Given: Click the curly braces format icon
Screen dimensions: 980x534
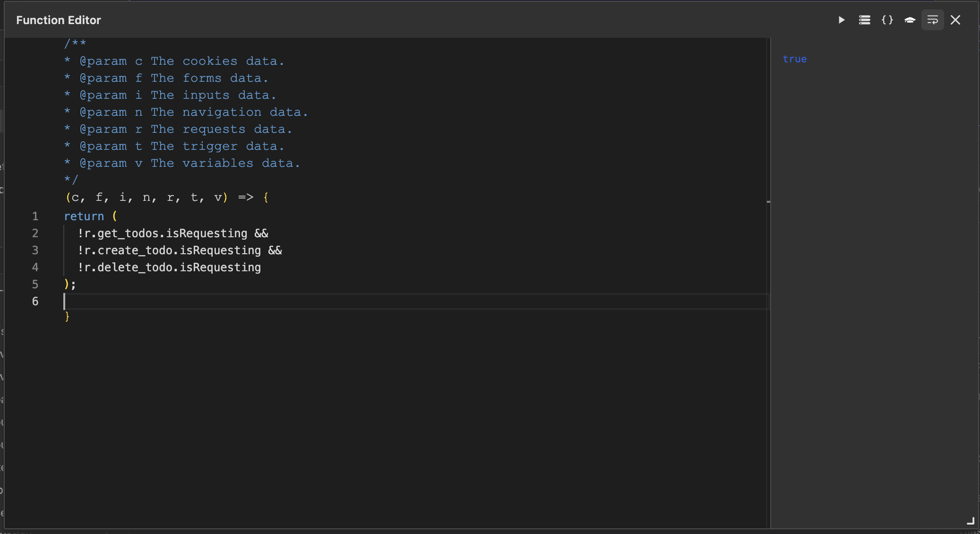Looking at the screenshot, I should pos(887,20).
